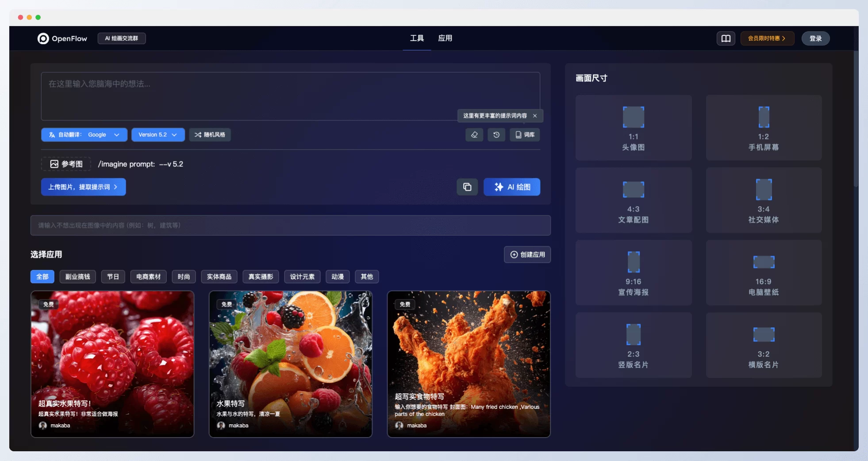Open prompt history with the clock icon
Image resolution: width=868 pixels, height=461 pixels.
496,135
